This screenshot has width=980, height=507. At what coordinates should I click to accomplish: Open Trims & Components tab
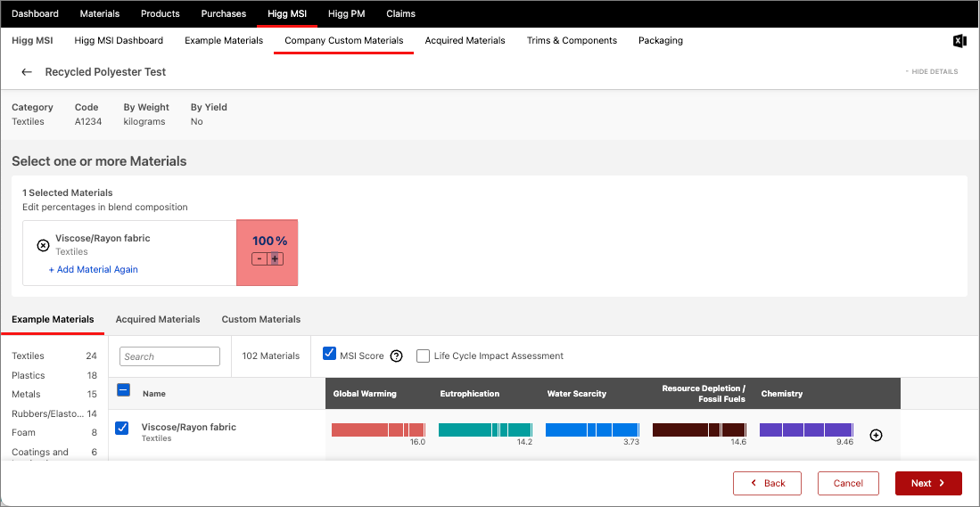click(x=572, y=41)
